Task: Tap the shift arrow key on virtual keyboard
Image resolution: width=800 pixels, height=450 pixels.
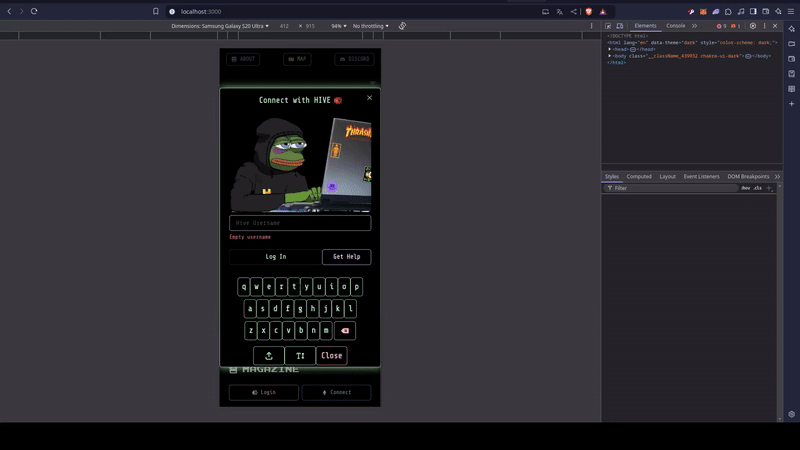Action: click(269, 356)
